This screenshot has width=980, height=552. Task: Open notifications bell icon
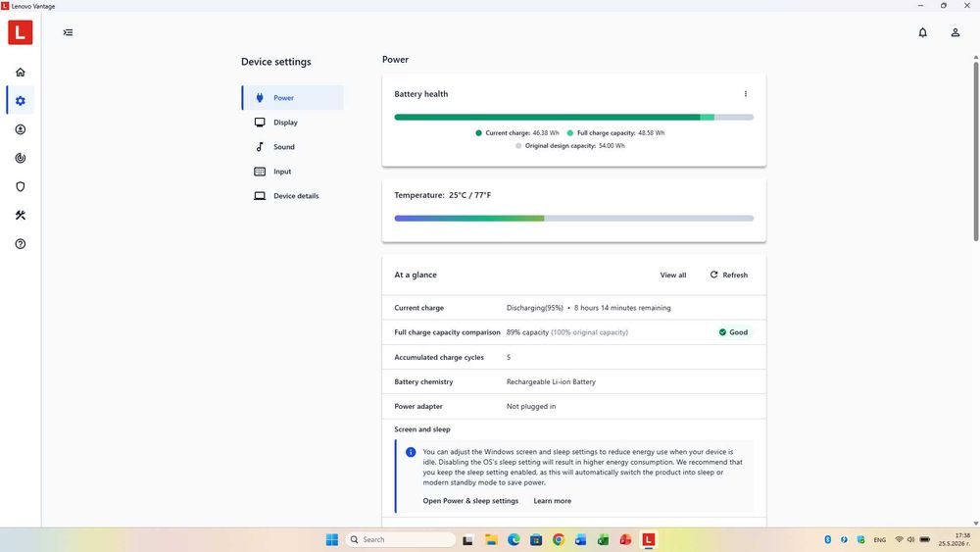point(922,32)
